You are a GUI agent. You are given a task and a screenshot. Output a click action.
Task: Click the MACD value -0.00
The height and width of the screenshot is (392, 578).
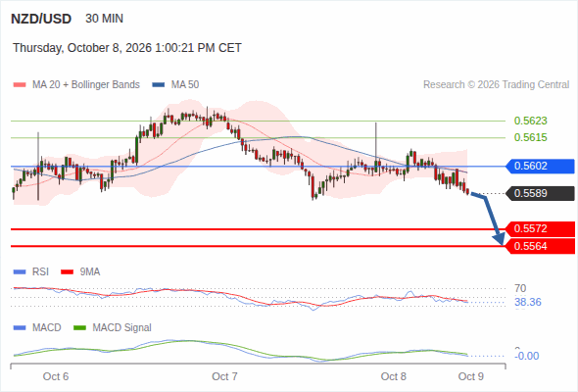click(527, 356)
